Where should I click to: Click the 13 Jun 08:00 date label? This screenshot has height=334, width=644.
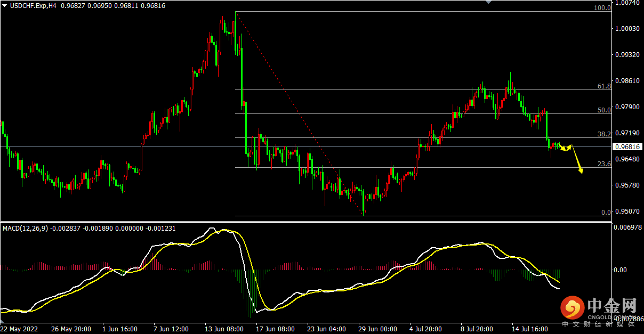(x=224, y=329)
